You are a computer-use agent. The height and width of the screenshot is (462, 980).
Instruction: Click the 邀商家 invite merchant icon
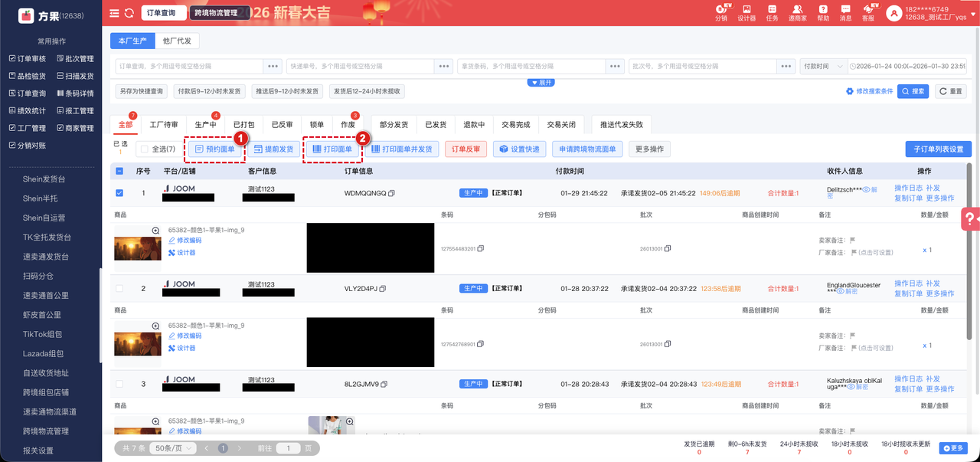[797, 10]
